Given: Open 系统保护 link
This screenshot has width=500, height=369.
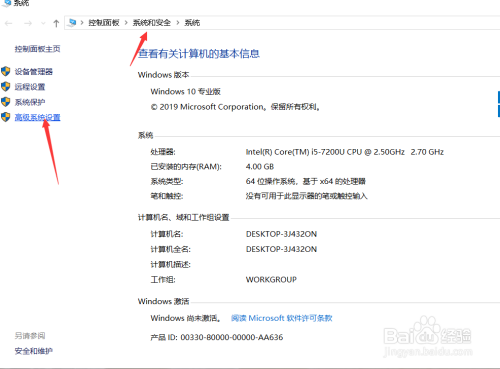Looking at the screenshot, I should click(x=30, y=102).
